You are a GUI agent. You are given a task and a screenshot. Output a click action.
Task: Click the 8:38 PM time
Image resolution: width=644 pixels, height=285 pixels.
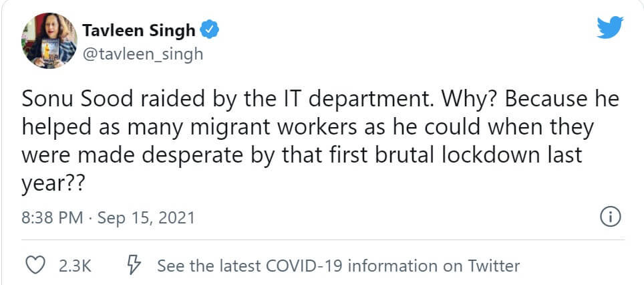[x=51, y=218]
